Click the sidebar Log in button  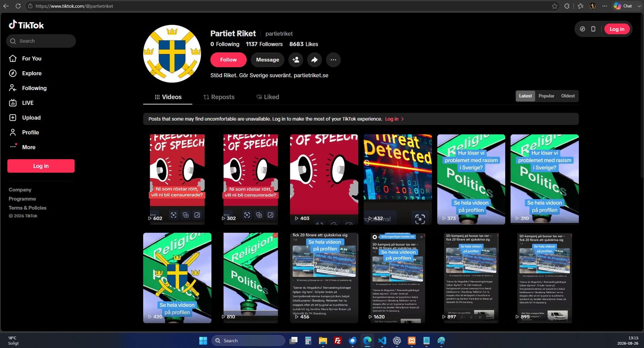(41, 166)
